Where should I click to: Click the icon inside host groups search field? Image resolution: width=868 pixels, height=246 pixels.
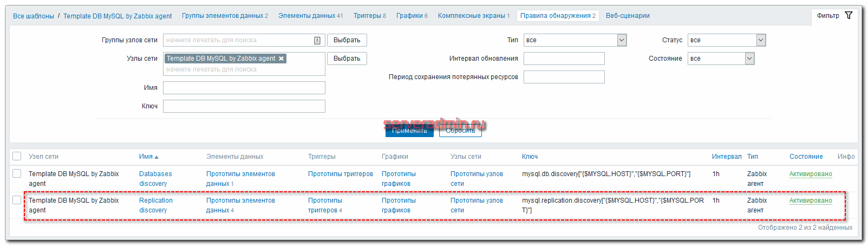coord(317,40)
